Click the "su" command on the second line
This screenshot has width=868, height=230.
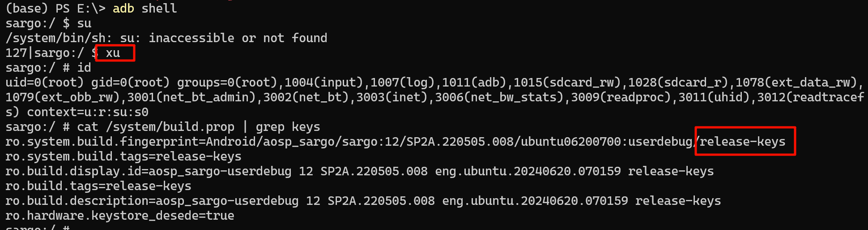tap(84, 23)
